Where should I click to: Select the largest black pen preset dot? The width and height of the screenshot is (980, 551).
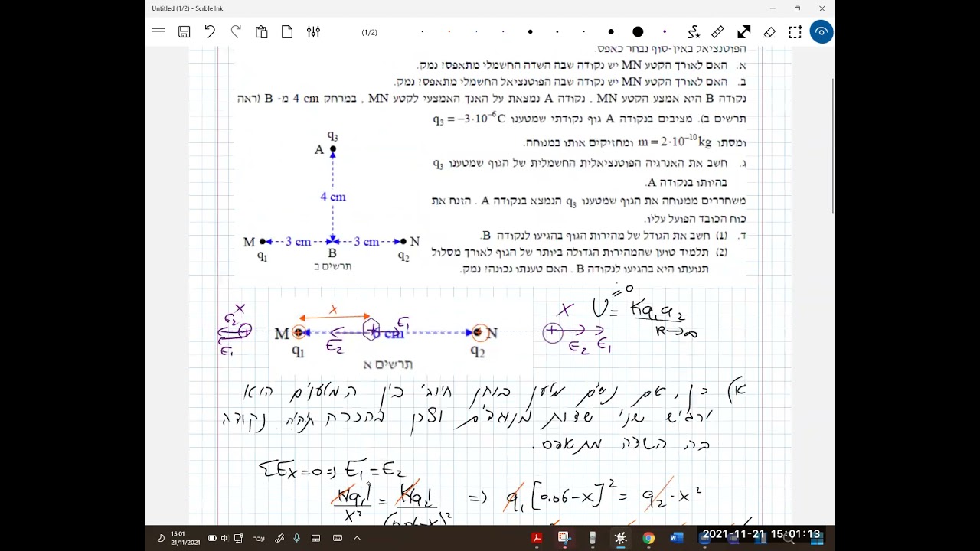pos(638,32)
